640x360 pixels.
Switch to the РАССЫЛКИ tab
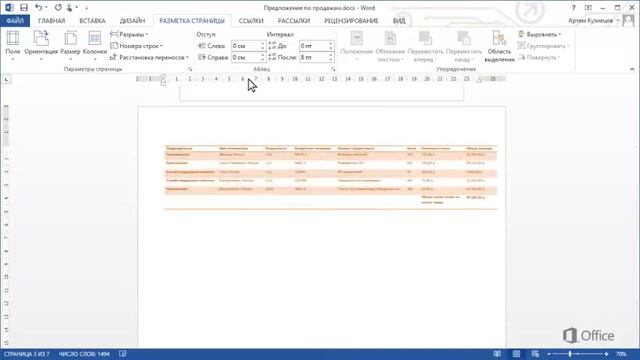click(294, 20)
